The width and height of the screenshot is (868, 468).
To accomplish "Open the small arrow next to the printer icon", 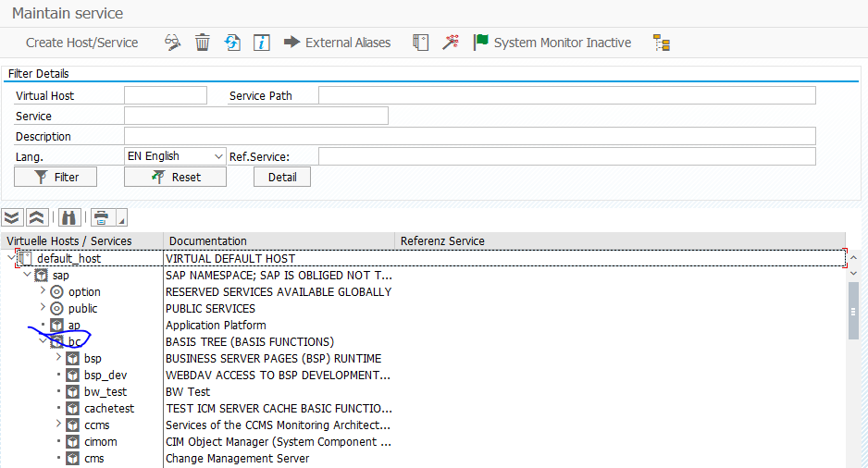I will click(122, 217).
